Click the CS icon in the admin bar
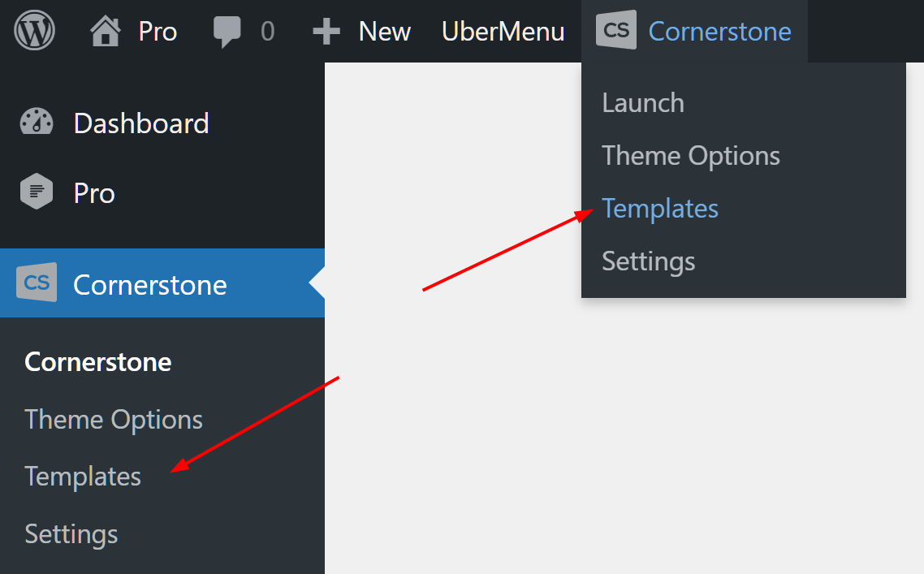Viewport: 924px width, 574px height. coord(615,30)
